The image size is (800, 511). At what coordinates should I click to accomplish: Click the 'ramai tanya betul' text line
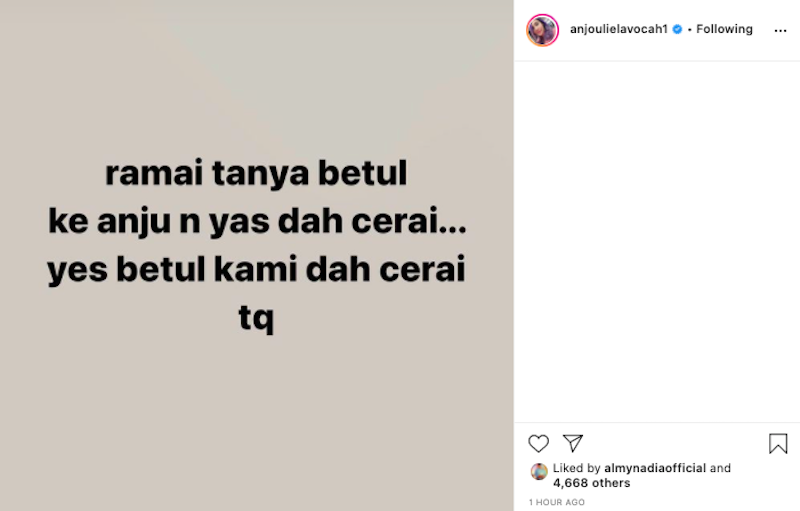click(x=256, y=173)
